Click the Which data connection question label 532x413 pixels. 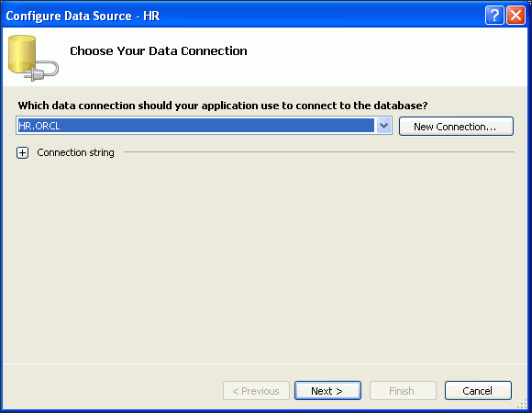[x=223, y=106]
